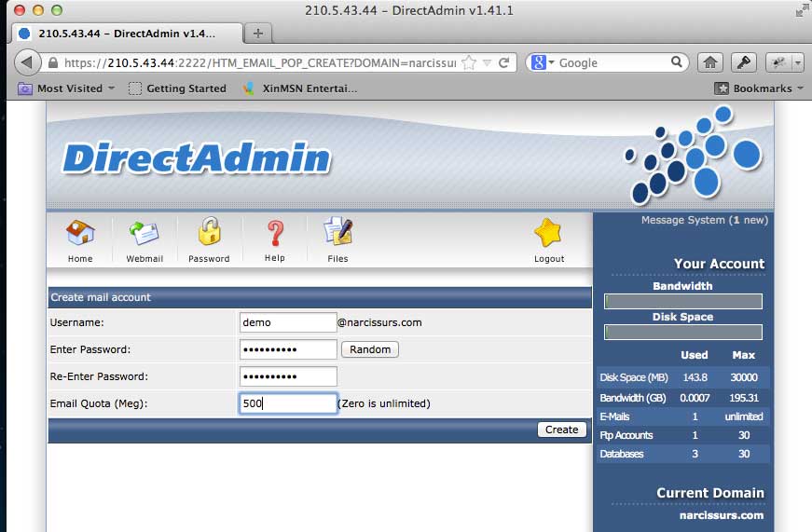Click the Random password button
This screenshot has height=532, width=812.
(x=370, y=349)
